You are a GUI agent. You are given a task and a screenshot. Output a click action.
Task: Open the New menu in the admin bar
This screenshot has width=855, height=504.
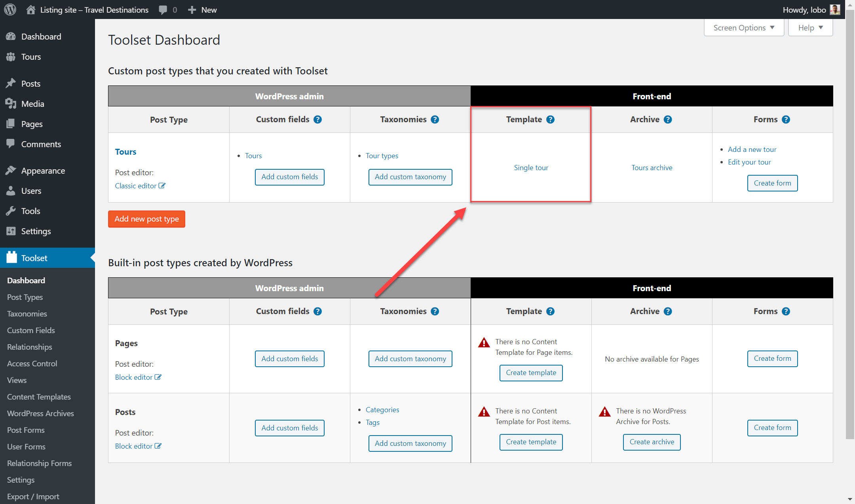point(202,10)
